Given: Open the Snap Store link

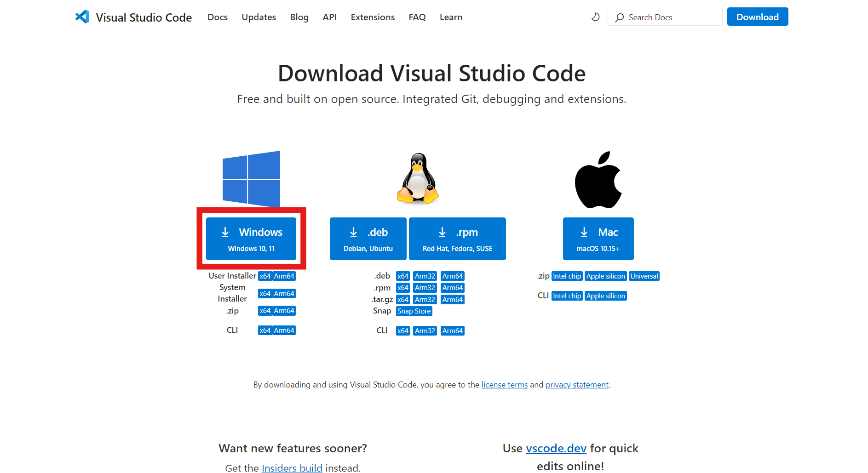Looking at the screenshot, I should pos(414,311).
